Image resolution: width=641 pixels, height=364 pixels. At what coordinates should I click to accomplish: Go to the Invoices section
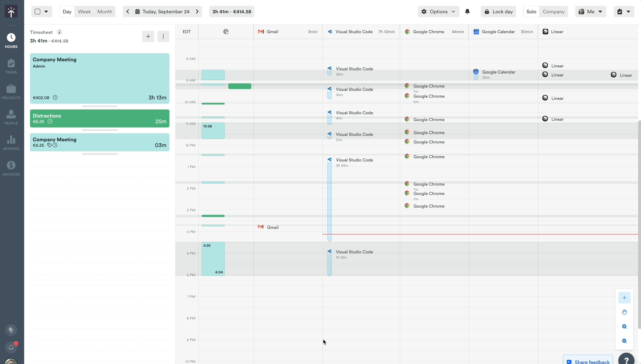(x=11, y=168)
